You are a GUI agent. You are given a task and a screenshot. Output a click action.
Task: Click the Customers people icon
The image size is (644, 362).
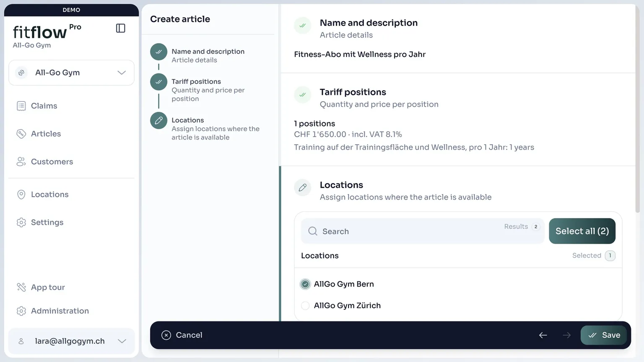click(21, 162)
